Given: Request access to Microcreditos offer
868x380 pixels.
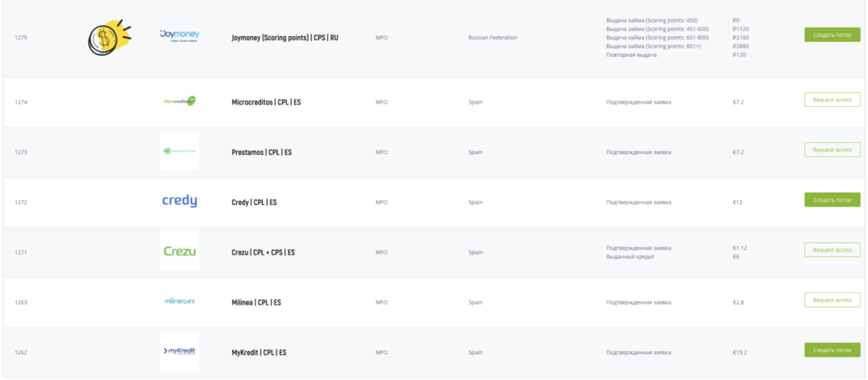Looking at the screenshot, I should click(832, 100).
